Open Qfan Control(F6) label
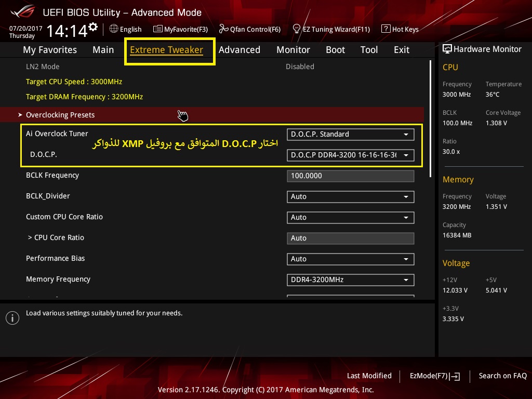The width and height of the screenshot is (532, 399). coord(256,30)
